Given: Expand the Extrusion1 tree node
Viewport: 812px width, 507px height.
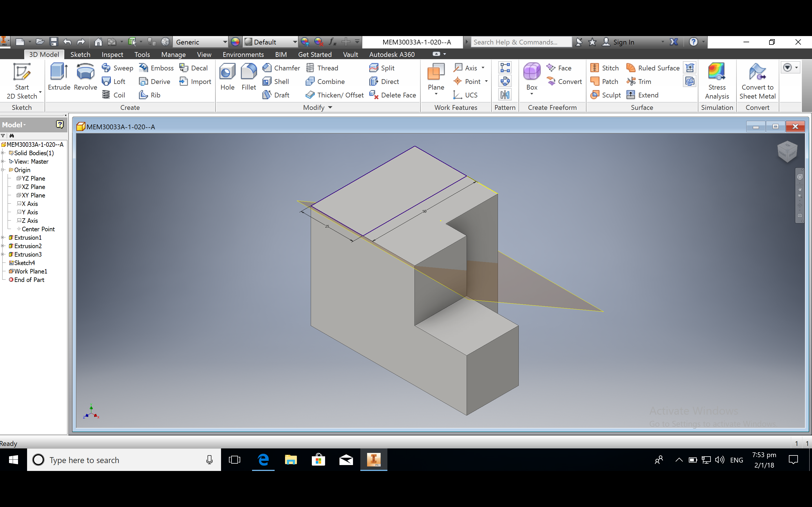Looking at the screenshot, I should click(x=3, y=237).
